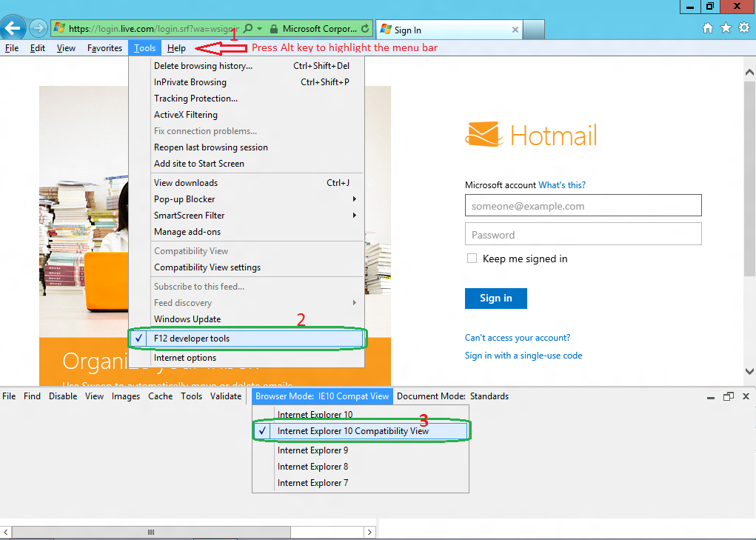Open the Edit menu in menu bar
The image size is (756, 540).
pyautogui.click(x=37, y=47)
